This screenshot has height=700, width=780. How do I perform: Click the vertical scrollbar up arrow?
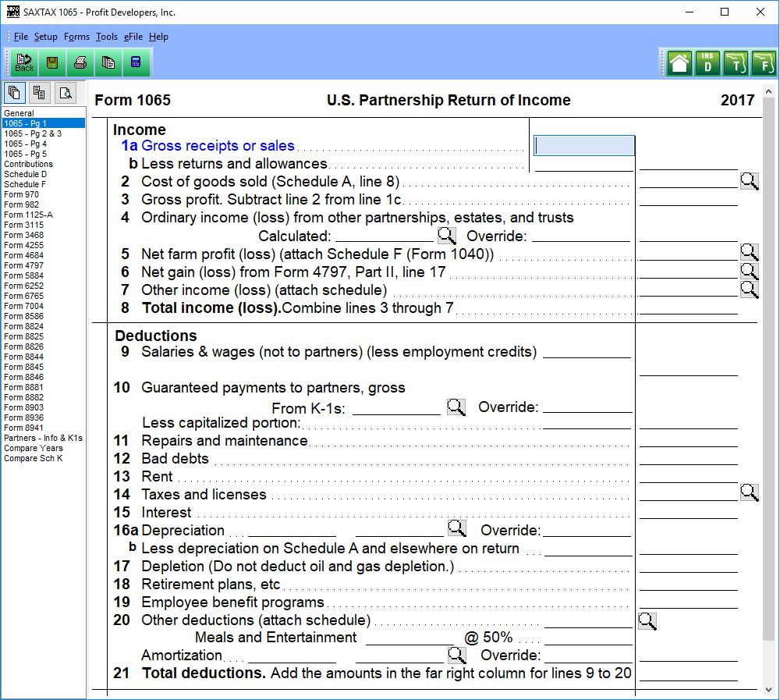pyautogui.click(x=768, y=91)
